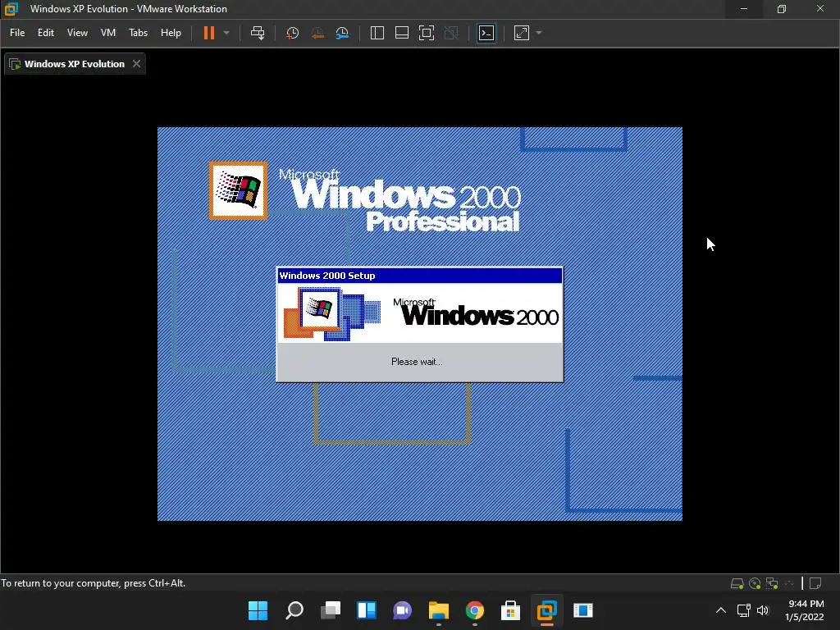Image resolution: width=840 pixels, height=630 pixels.
Task: Show the console view icon
Action: click(x=486, y=33)
